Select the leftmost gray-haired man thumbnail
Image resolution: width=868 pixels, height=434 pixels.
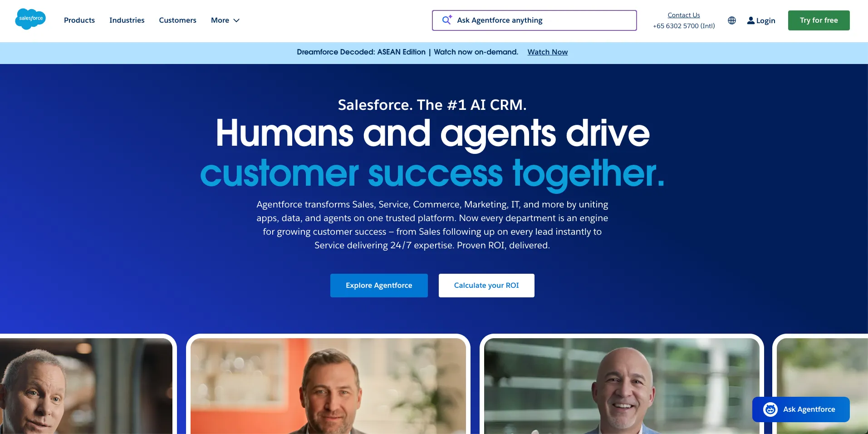coord(86,385)
